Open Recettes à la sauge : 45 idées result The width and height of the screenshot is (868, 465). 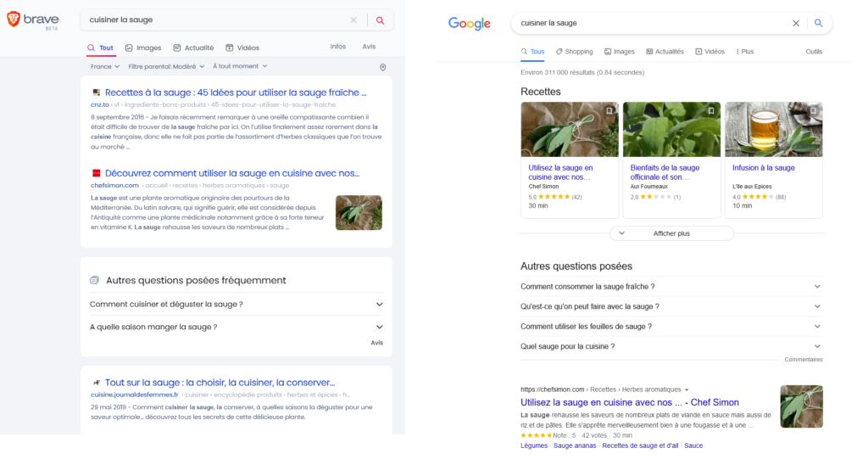pos(236,92)
